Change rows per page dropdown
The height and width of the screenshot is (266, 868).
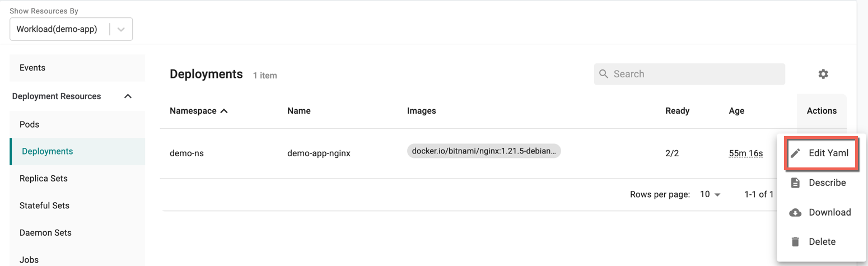click(710, 194)
